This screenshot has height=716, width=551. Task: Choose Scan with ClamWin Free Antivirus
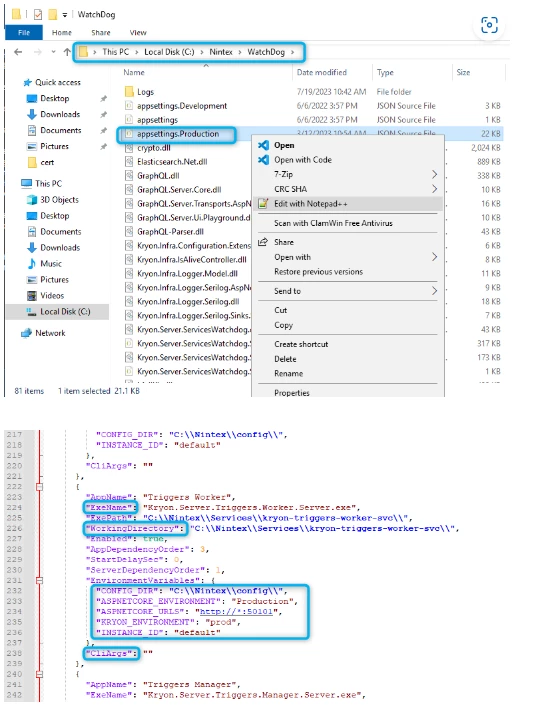click(x=333, y=223)
